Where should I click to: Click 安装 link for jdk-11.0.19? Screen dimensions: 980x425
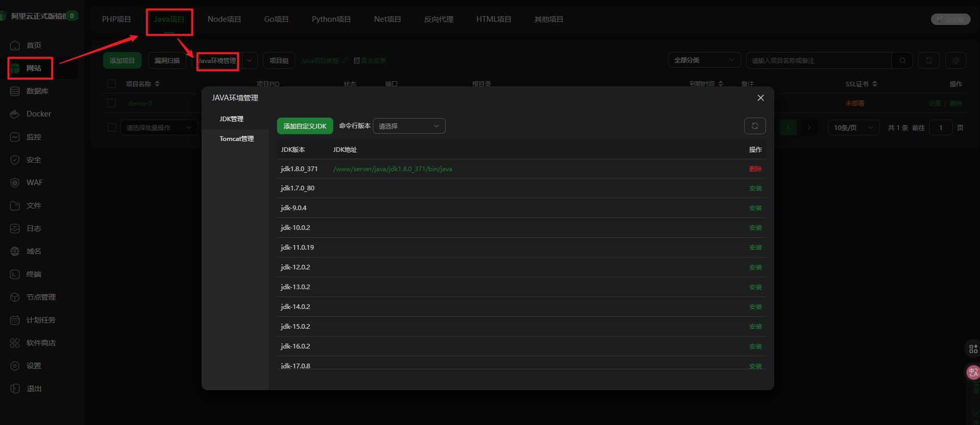tap(755, 248)
